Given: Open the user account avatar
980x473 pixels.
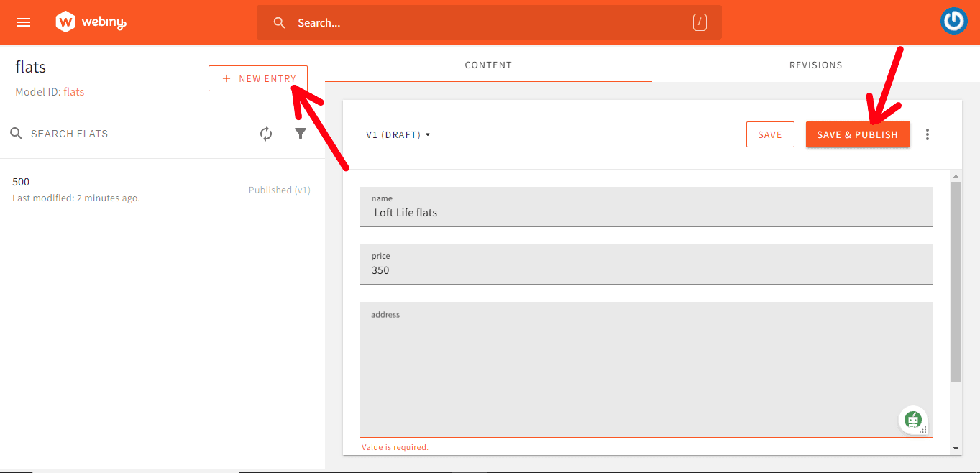Looking at the screenshot, I should (953, 22).
